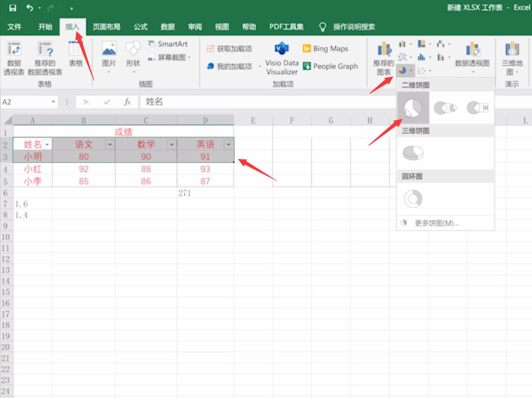The height and width of the screenshot is (398, 532).
Task: Insert a SmartArt graphic
Action: pos(168,44)
